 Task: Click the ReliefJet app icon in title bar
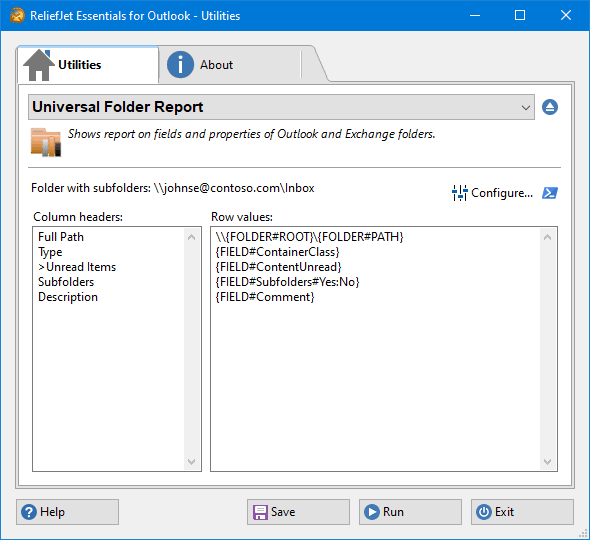click(x=17, y=15)
